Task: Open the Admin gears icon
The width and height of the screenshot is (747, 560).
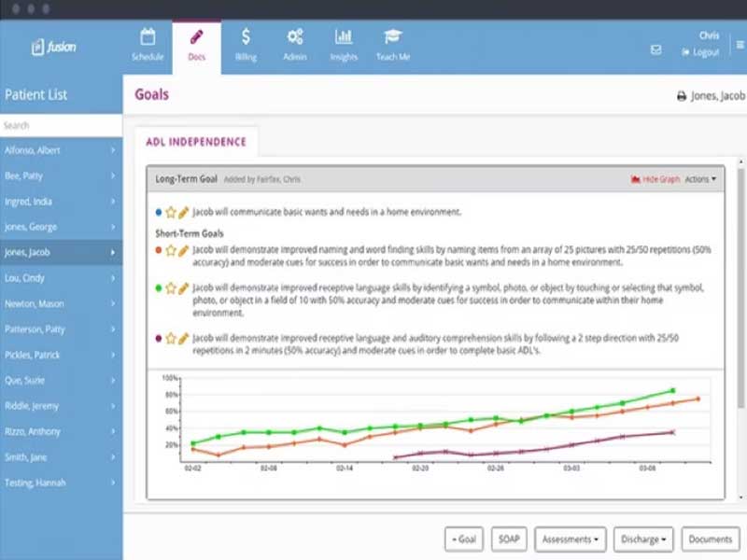Action: (295, 36)
